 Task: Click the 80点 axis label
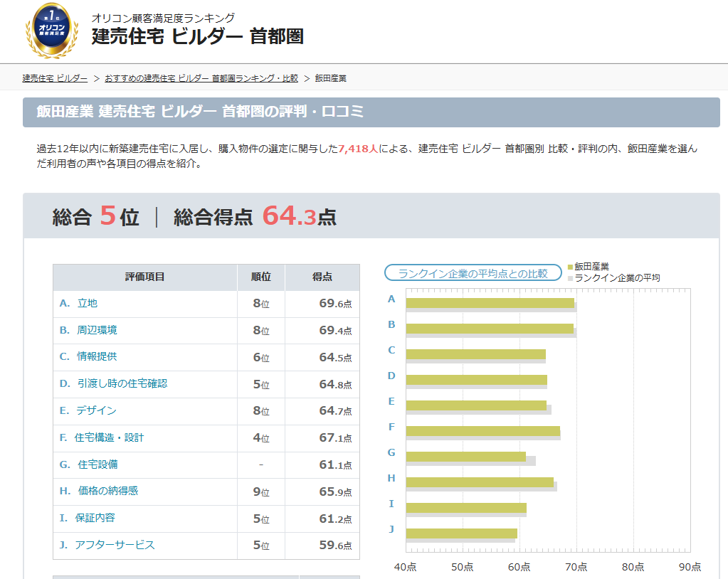(633, 567)
